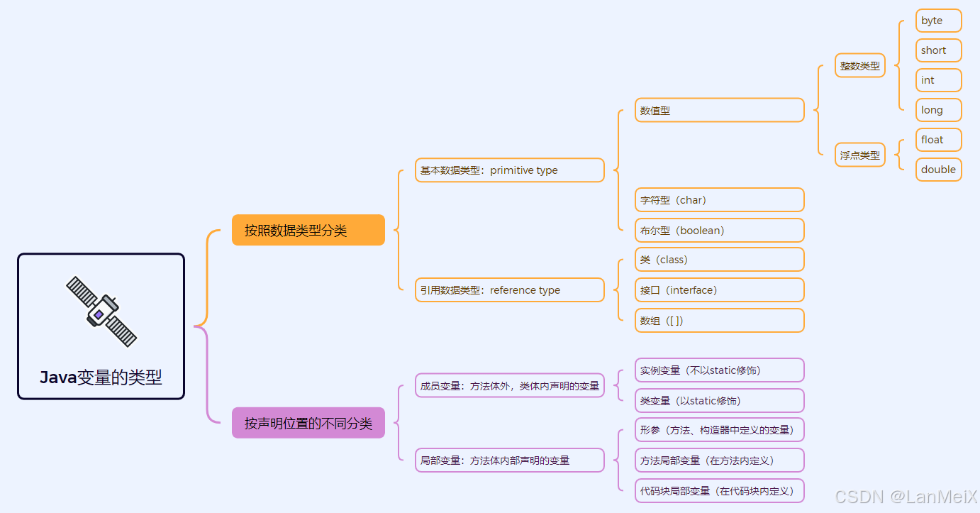The width and height of the screenshot is (980, 513).
Task: Expand the 数值型 node
Action: pos(719,110)
